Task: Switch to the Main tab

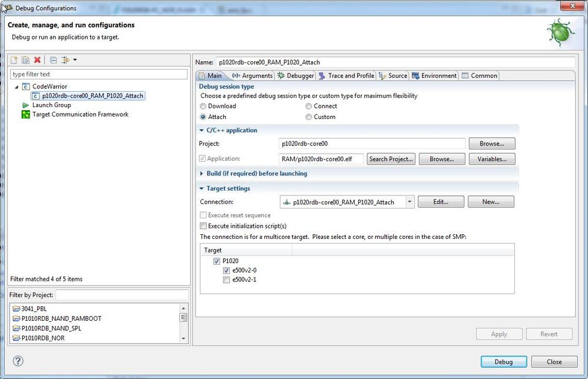Action: (210, 76)
